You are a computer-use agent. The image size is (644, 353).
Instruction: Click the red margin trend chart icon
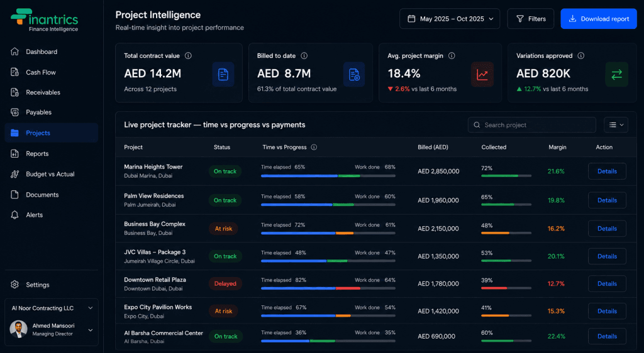482,75
